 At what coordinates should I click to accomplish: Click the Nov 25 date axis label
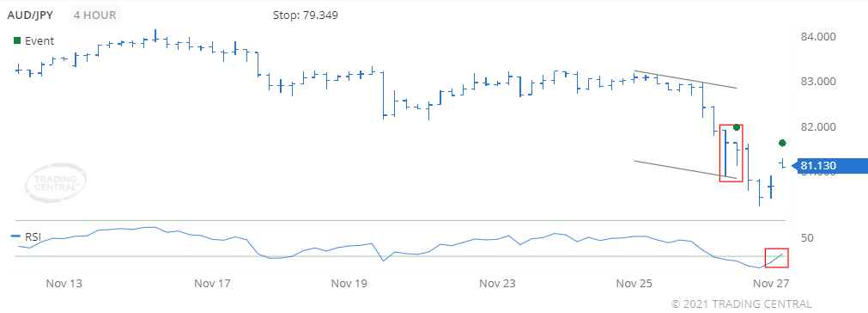pyautogui.click(x=634, y=284)
